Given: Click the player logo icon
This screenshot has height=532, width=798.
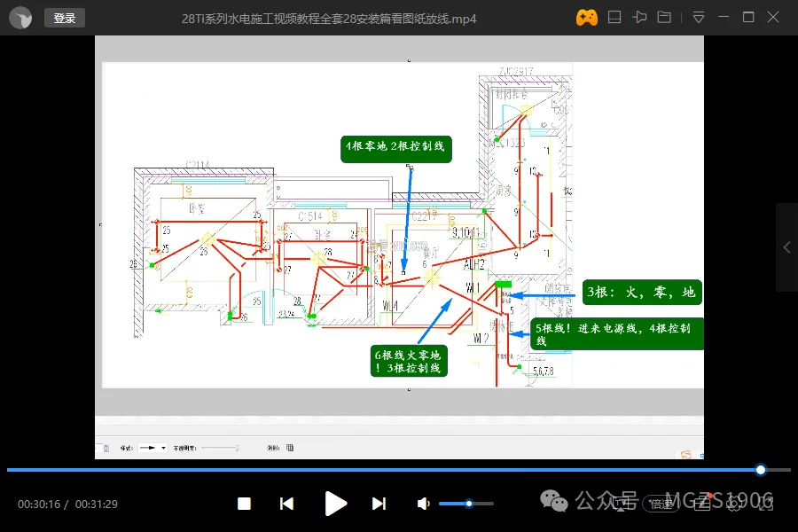Looking at the screenshot, I should tap(20, 19).
